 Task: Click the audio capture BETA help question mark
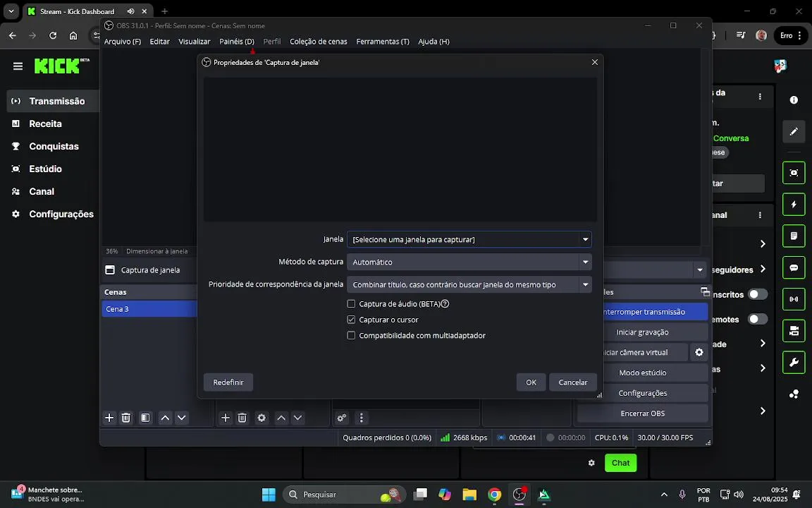pyautogui.click(x=445, y=304)
